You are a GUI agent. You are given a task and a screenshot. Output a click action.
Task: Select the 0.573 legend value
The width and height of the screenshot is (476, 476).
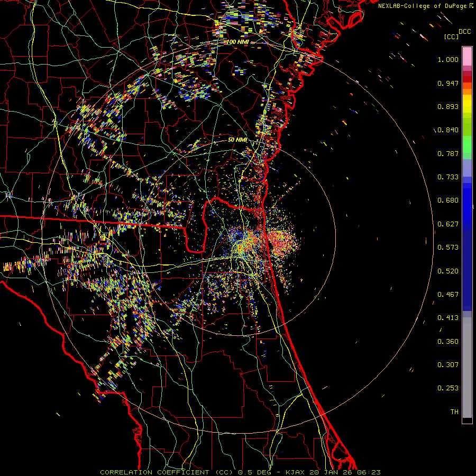[x=448, y=248]
